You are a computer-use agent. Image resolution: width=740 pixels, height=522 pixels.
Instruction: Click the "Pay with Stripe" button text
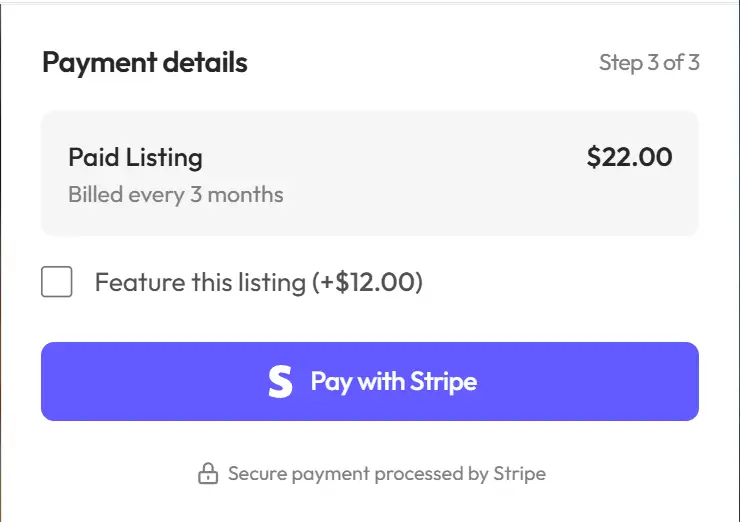click(393, 382)
